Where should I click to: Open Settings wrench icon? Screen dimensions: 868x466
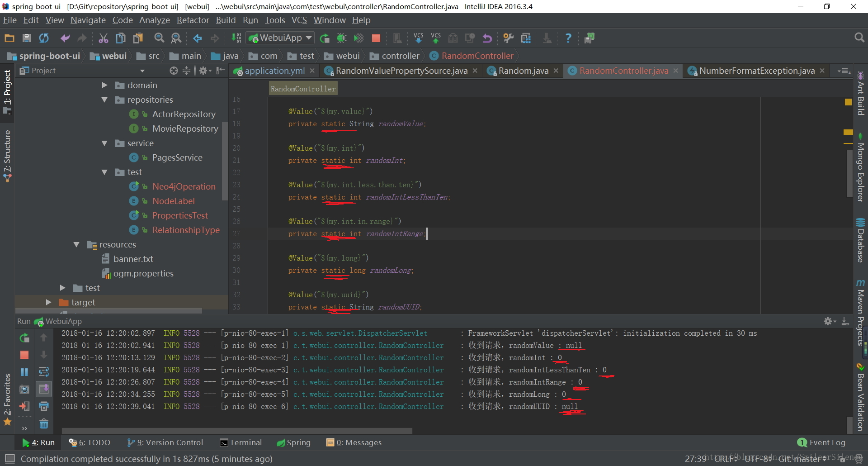pyautogui.click(x=508, y=38)
